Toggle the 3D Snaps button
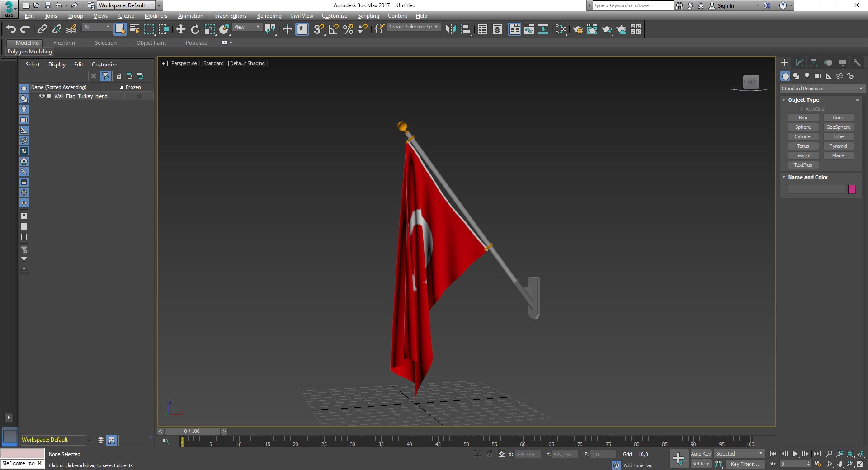This screenshot has width=868, height=470. tap(319, 29)
